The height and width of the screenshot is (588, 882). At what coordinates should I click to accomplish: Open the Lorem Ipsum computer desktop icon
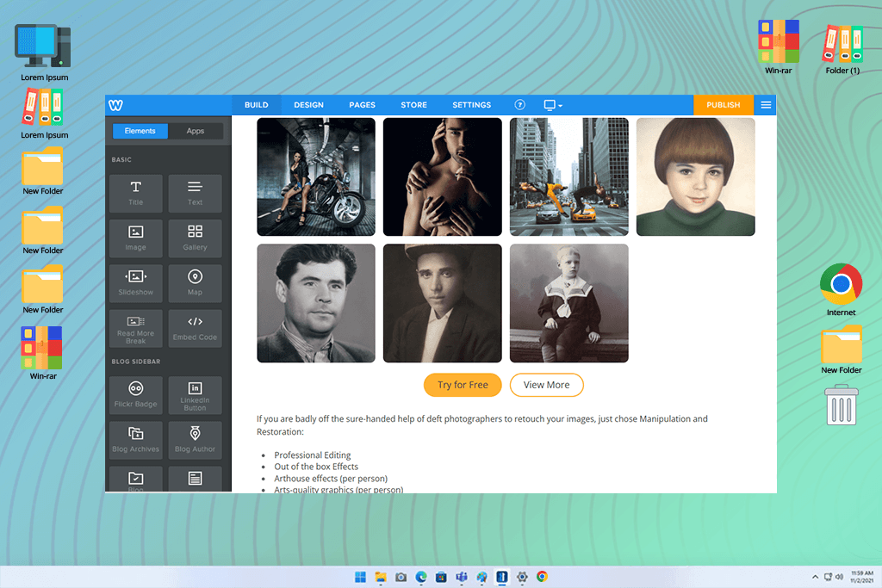[43, 53]
